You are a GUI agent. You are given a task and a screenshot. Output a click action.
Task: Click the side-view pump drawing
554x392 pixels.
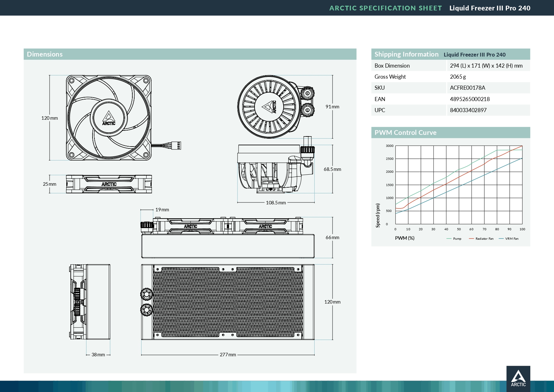[x=276, y=165]
